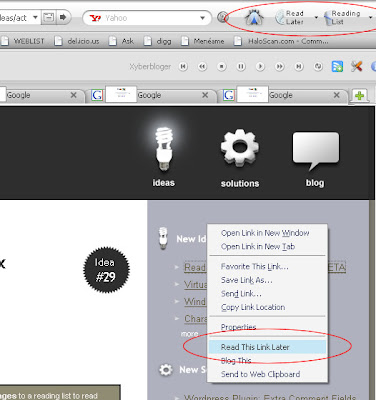Click the Idea #29 badge
The image size is (376, 400).
[106, 270]
